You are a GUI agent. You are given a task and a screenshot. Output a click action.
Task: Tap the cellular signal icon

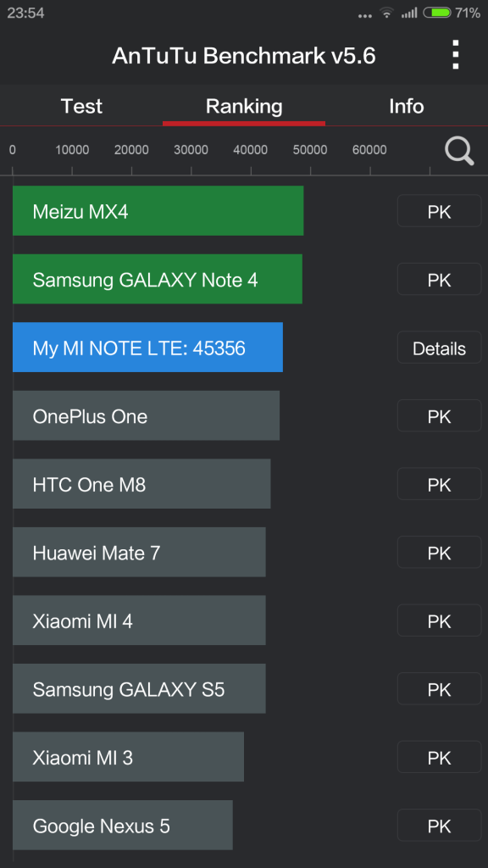click(409, 12)
